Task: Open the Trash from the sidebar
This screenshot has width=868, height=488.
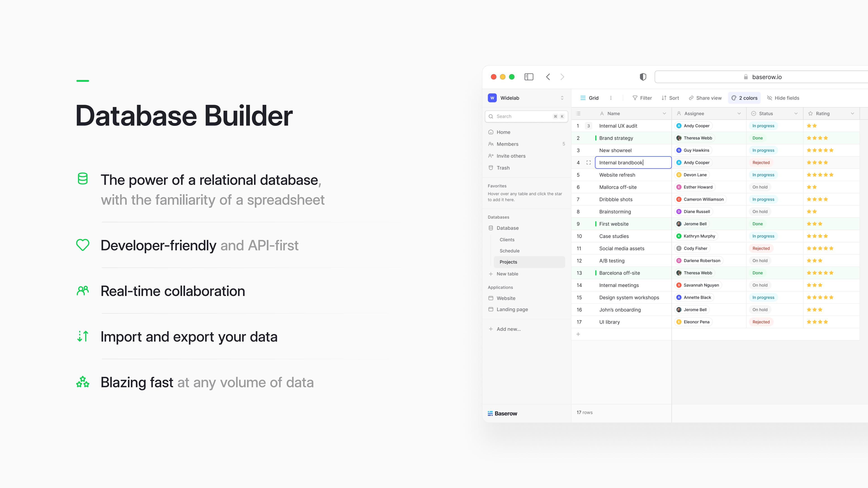Action: click(491, 168)
